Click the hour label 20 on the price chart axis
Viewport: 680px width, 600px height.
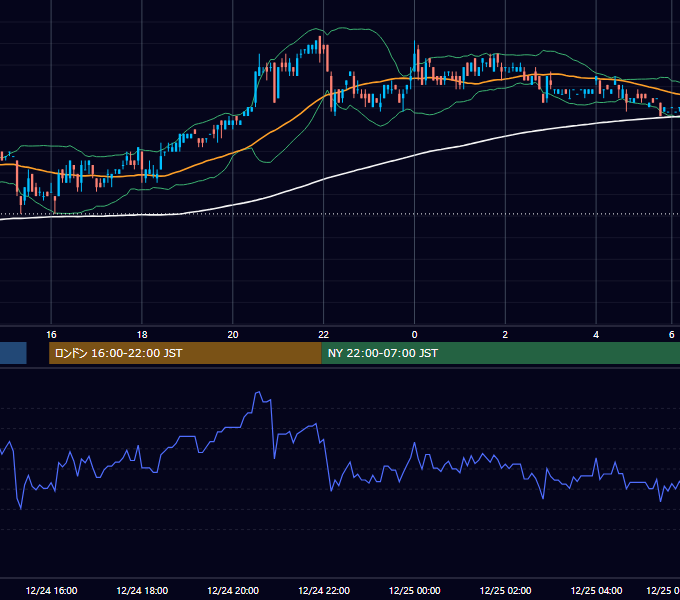coord(233,335)
